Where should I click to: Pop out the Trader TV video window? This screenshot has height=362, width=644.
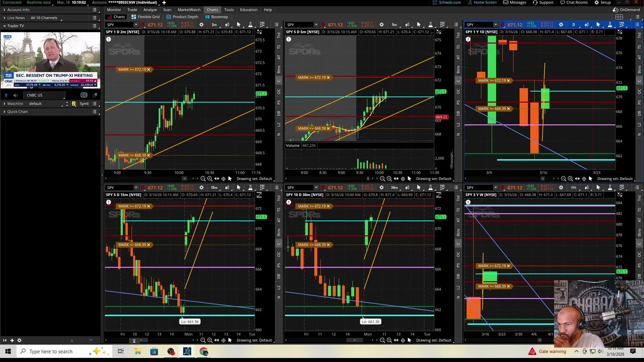click(x=95, y=95)
